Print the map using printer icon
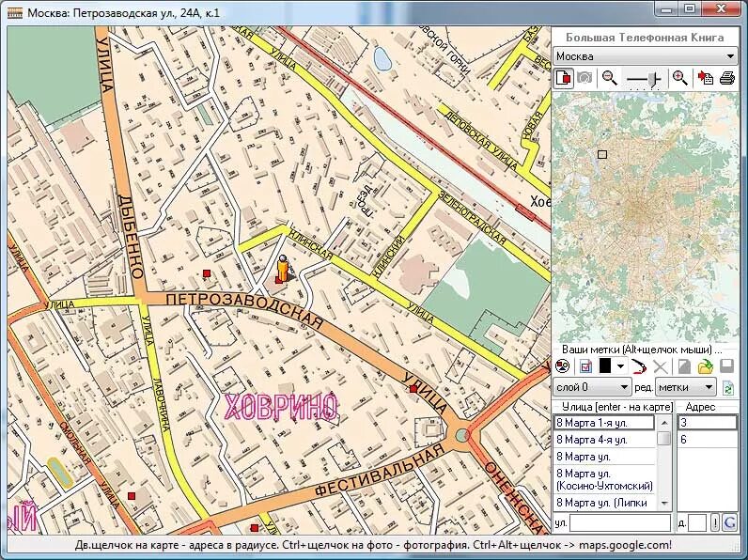Screen dimensions: 748x560 (727, 77)
